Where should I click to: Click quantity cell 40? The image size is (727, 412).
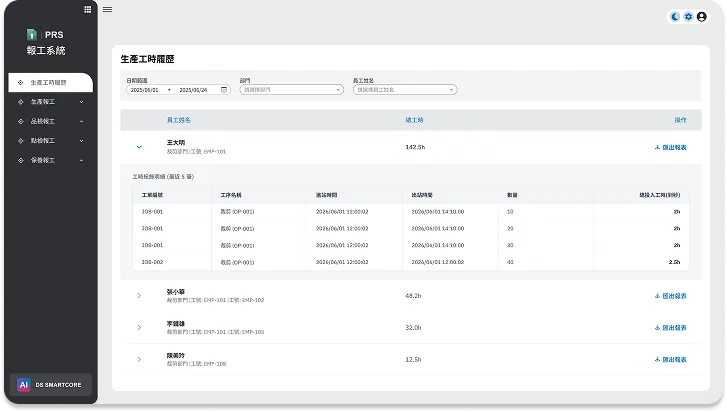[x=510, y=262]
